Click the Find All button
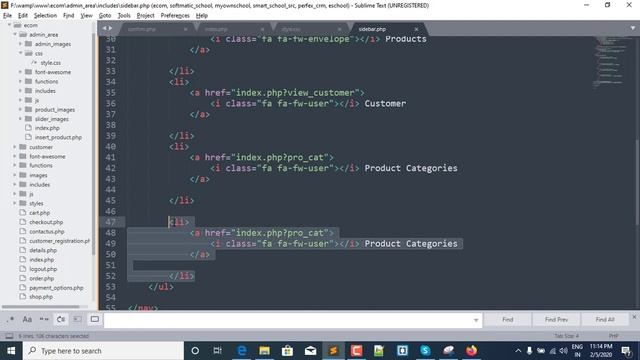640x360 pixels. 605,320
